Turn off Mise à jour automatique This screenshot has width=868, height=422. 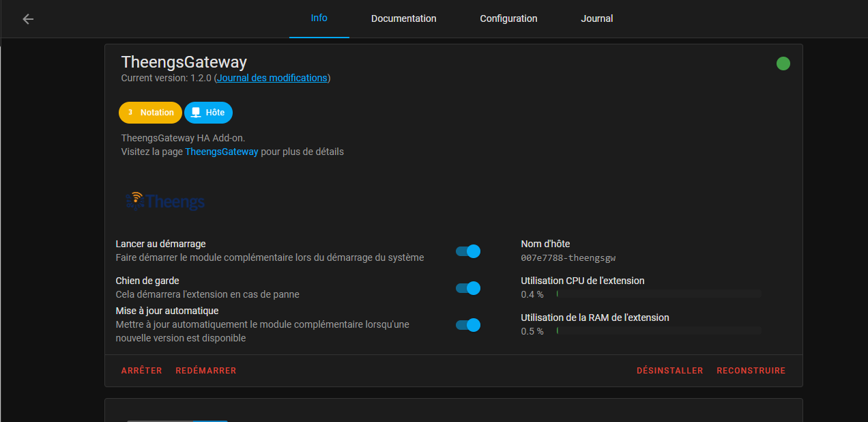(468, 325)
